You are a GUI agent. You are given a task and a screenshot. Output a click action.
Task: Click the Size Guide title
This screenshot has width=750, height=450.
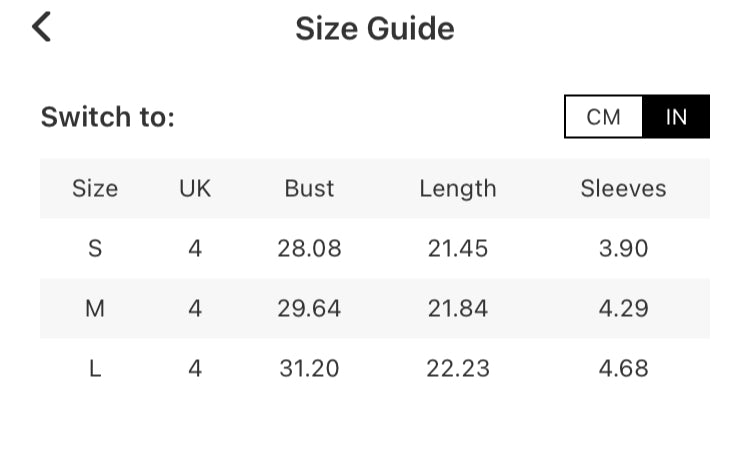pyautogui.click(x=374, y=29)
